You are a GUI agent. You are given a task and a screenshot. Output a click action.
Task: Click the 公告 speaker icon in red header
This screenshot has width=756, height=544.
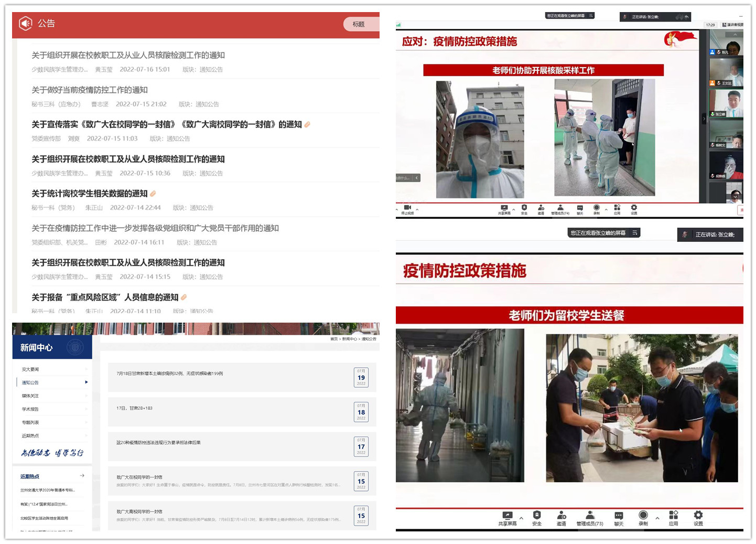click(x=26, y=24)
